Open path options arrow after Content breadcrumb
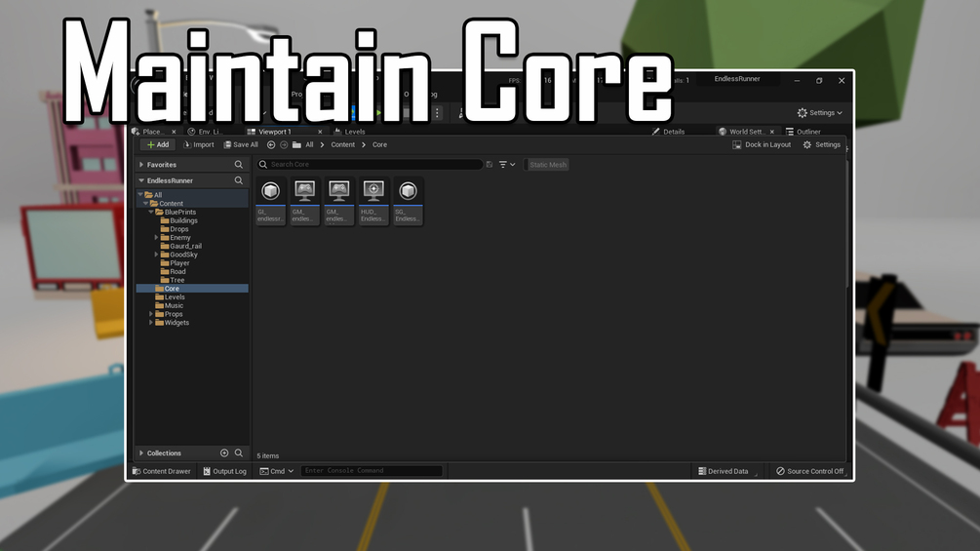This screenshot has height=551, width=980. tap(363, 145)
